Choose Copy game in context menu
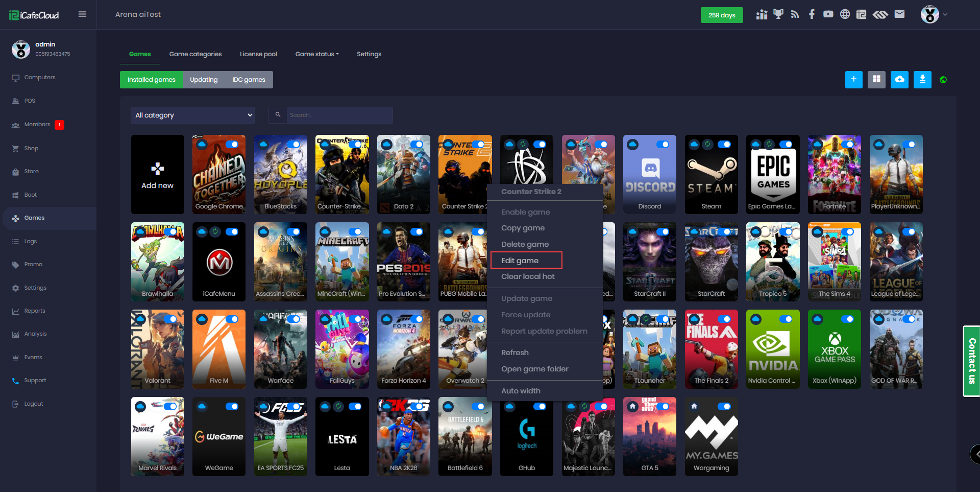The height and width of the screenshot is (492, 980). coord(523,228)
